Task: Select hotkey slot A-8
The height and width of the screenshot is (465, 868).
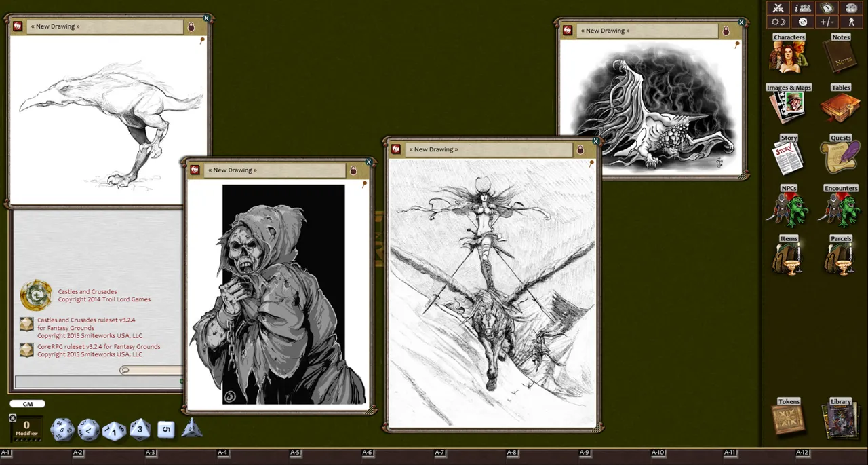Action: click(x=512, y=453)
